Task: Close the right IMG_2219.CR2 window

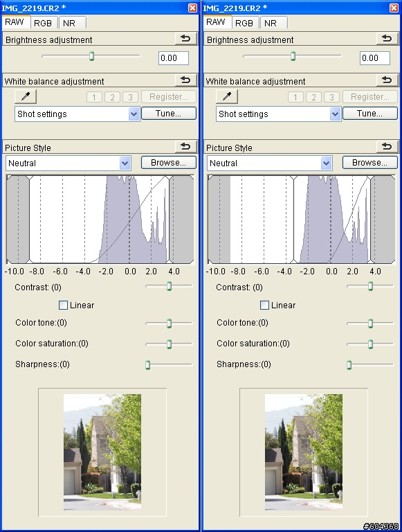Action: click(394, 8)
